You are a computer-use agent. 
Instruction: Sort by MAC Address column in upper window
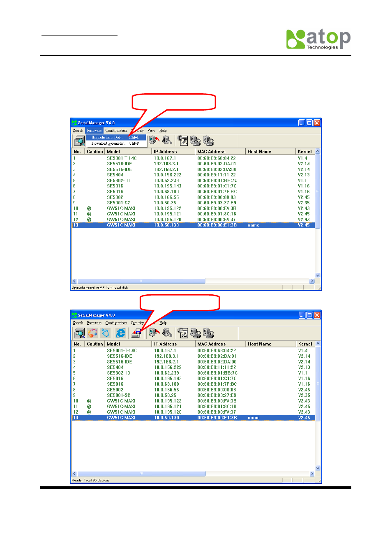pos(221,152)
